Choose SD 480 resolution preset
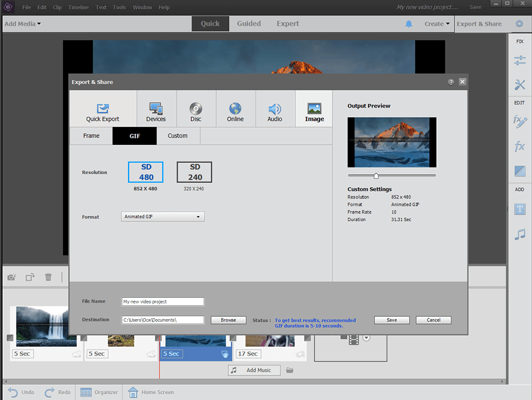Viewport: 532px width, 400px height. pos(146,172)
